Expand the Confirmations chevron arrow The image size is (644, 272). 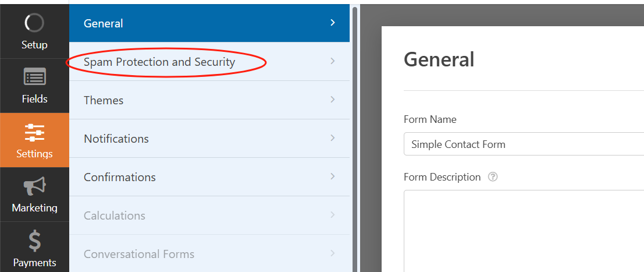(333, 176)
